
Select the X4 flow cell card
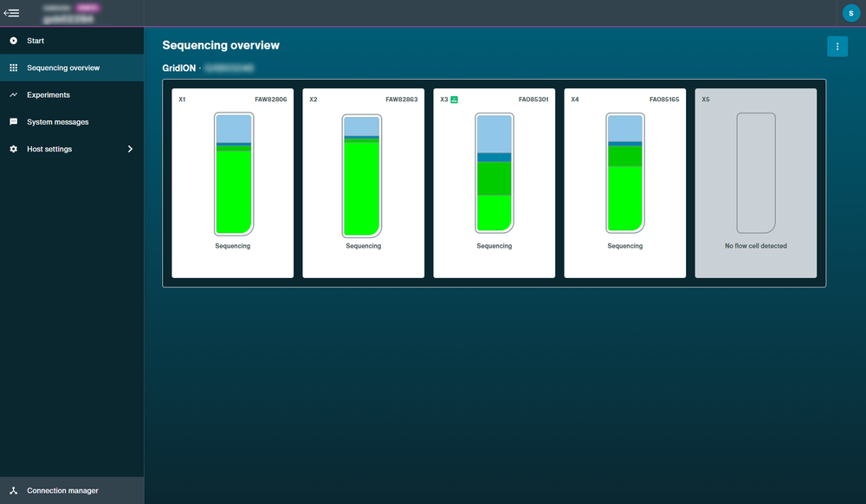[625, 183]
